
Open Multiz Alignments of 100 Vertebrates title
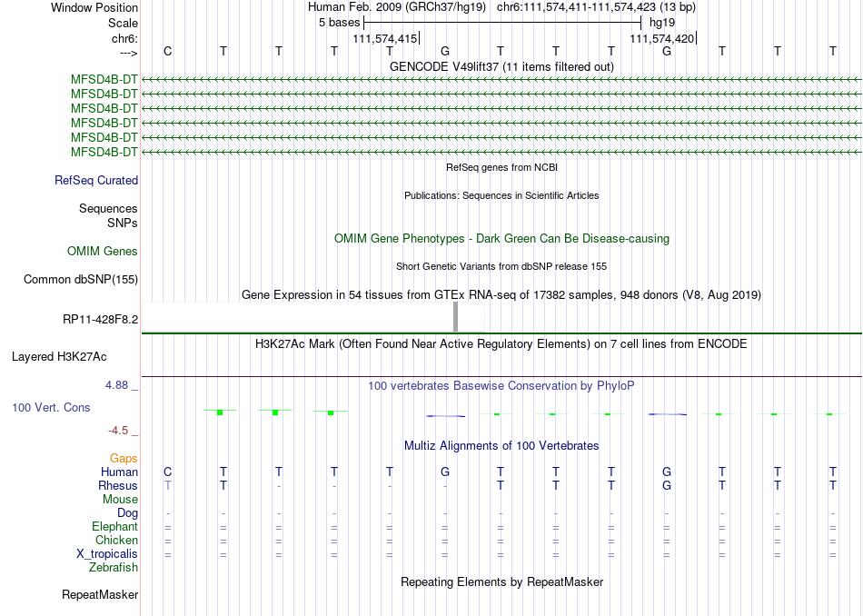[x=501, y=446]
